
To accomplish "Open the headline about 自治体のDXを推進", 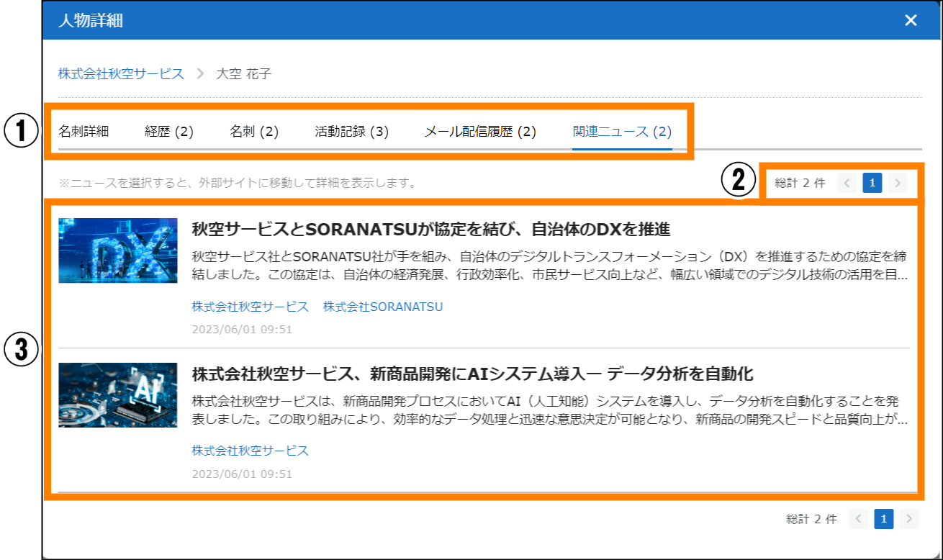I will click(x=431, y=230).
